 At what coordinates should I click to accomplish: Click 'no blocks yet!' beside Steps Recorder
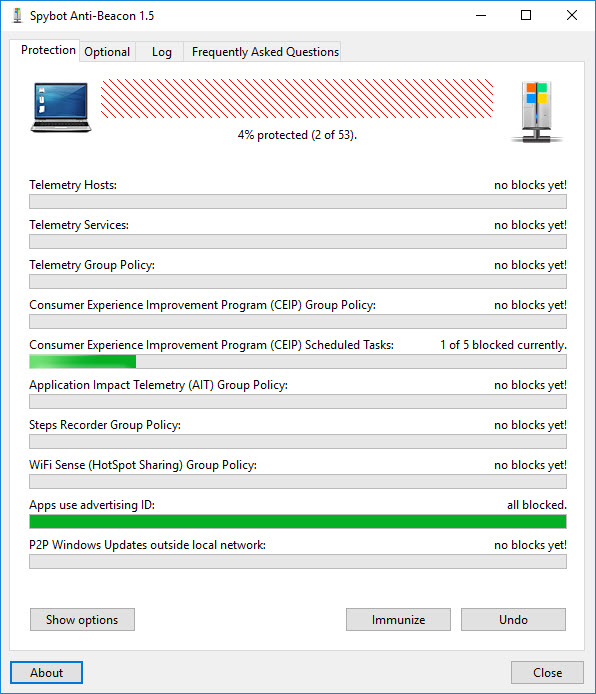tap(530, 425)
